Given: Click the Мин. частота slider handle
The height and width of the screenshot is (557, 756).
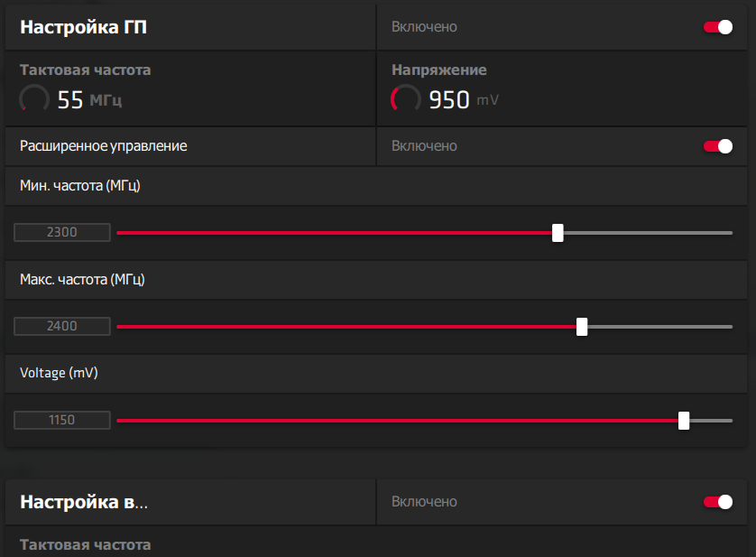Looking at the screenshot, I should (x=558, y=233).
